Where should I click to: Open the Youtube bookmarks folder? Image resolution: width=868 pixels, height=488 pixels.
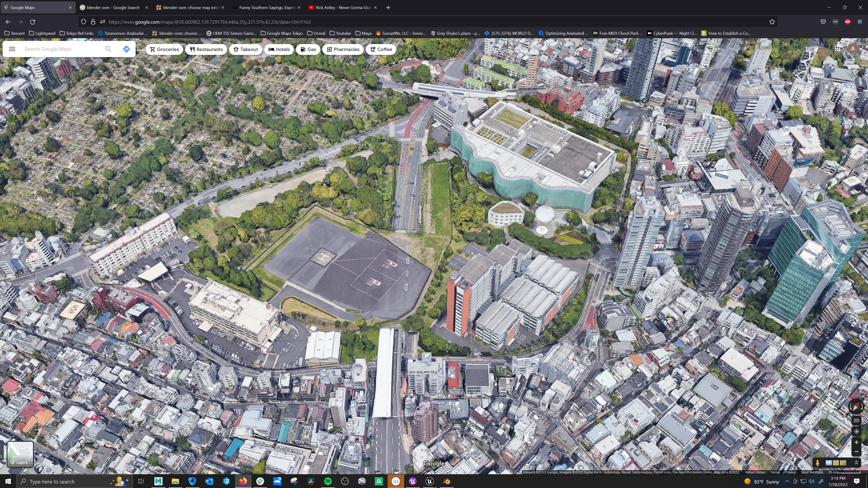tap(340, 33)
